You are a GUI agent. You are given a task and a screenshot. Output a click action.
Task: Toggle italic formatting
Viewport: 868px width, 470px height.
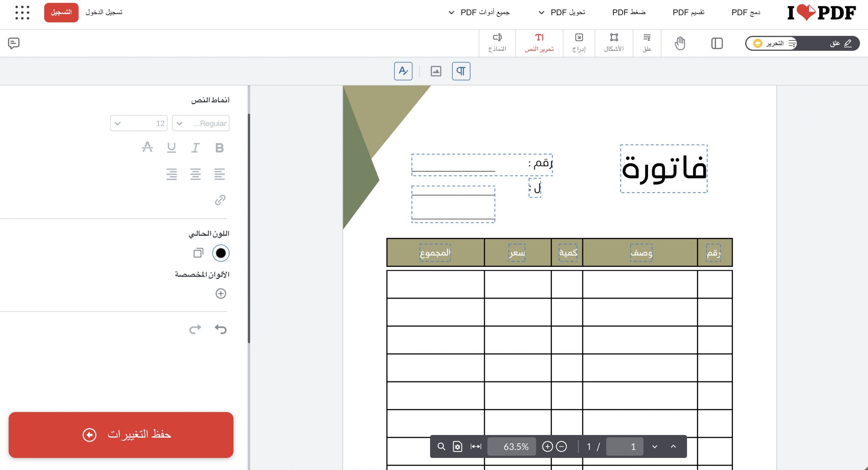click(195, 148)
